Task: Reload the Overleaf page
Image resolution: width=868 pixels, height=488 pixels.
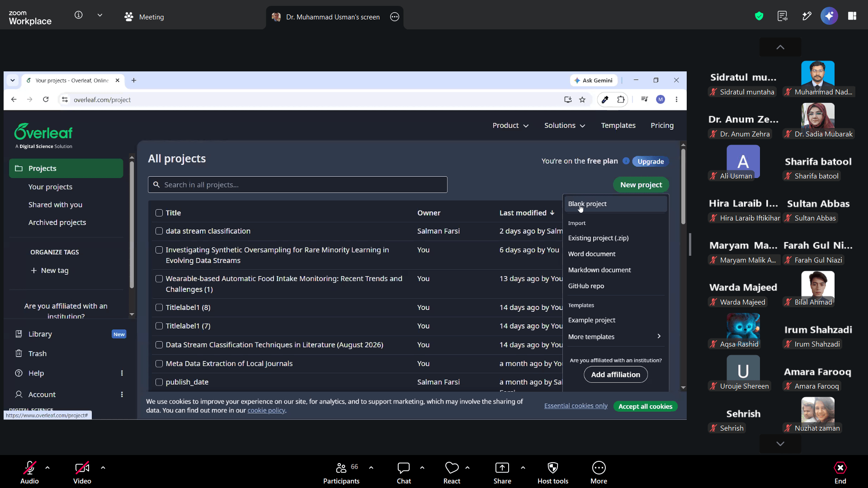Action: (46, 99)
